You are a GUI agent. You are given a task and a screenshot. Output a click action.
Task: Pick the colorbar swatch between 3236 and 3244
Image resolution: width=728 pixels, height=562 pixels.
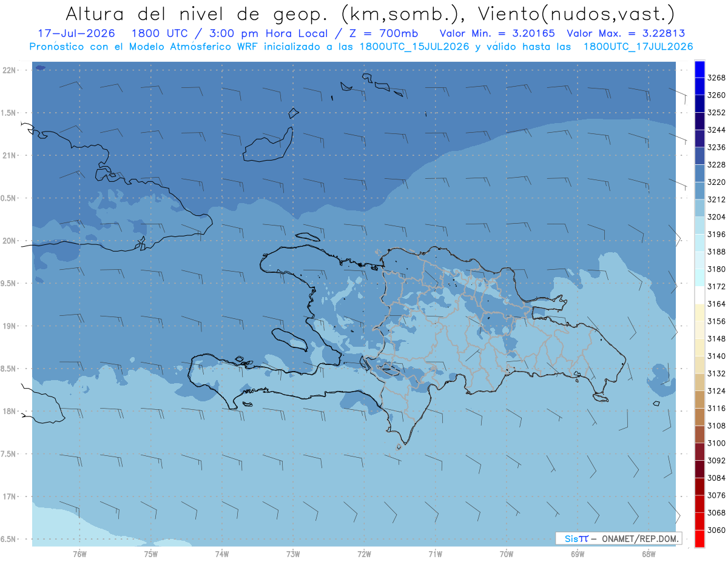pos(699,139)
